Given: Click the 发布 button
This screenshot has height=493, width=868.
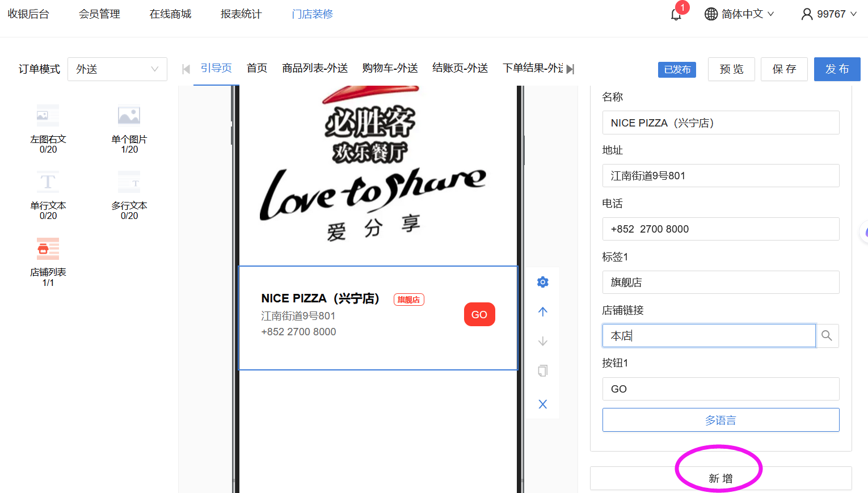Looking at the screenshot, I should point(837,69).
